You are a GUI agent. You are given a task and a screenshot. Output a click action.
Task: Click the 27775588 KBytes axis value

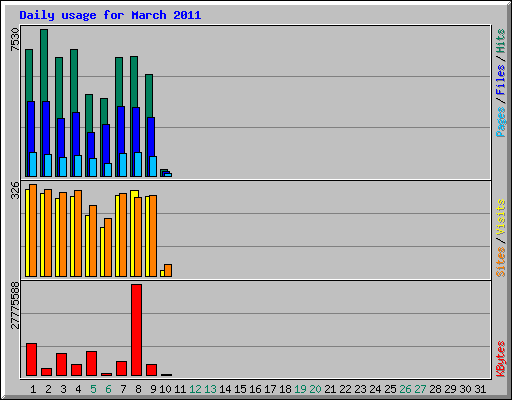[15, 305]
